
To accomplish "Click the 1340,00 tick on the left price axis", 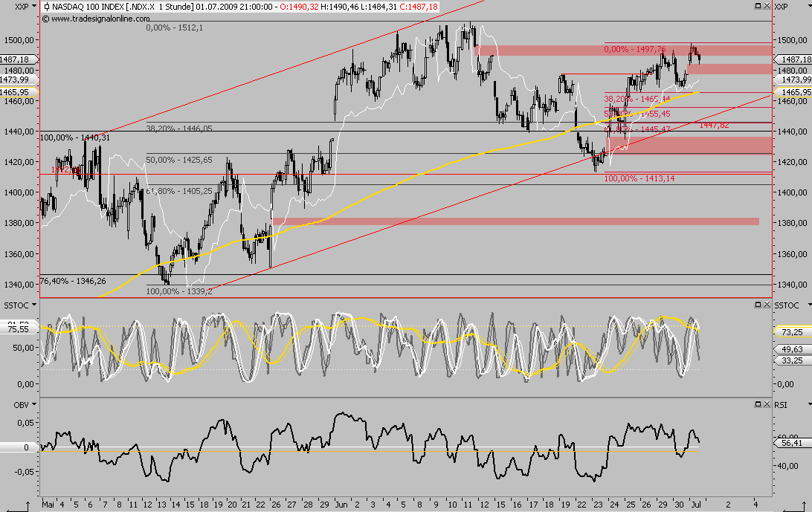I will coord(19,284).
